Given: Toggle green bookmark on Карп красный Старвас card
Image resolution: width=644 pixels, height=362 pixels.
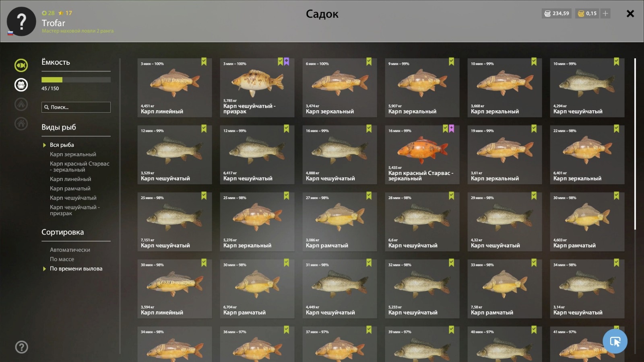Looking at the screenshot, I should [x=445, y=129].
